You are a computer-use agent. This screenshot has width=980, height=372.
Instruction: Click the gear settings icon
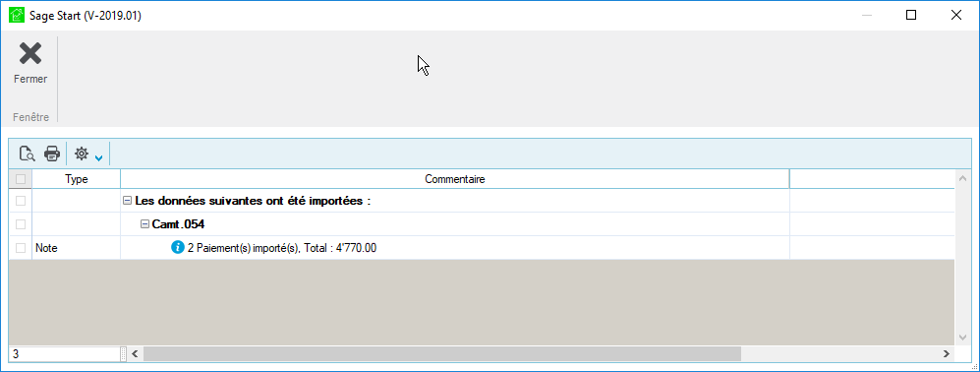click(x=82, y=154)
